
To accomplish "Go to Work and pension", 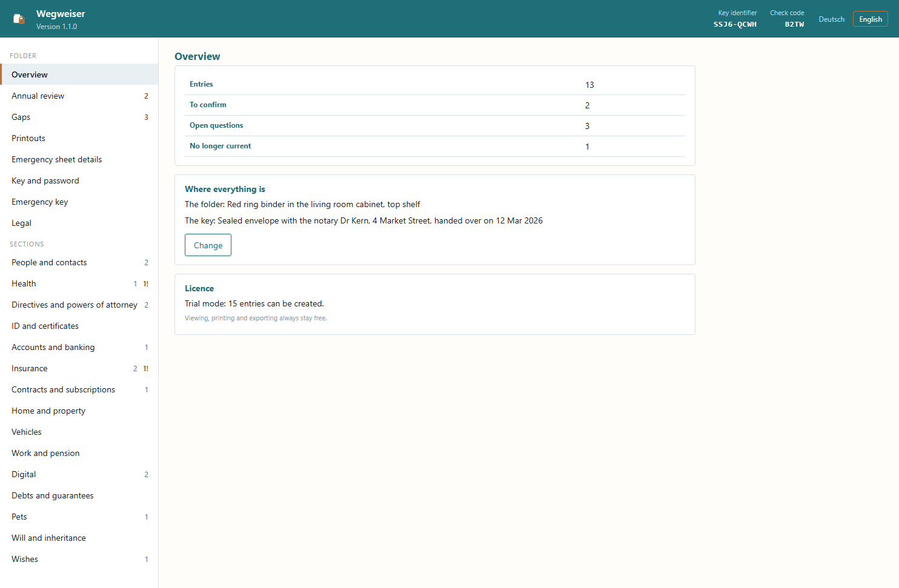I will point(79,453).
